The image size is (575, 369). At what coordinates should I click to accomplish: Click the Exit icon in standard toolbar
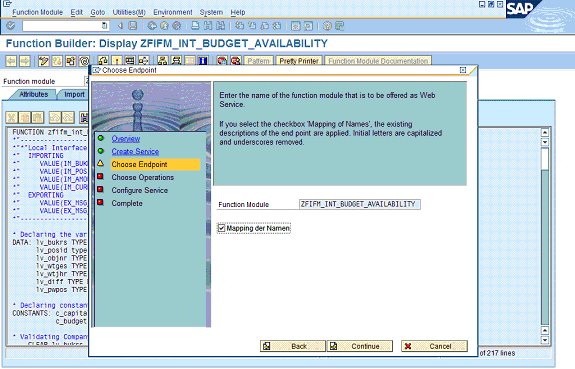pos(164,26)
